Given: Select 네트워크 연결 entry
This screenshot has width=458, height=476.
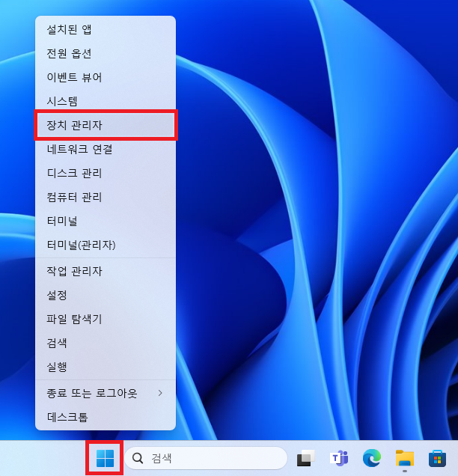Looking at the screenshot, I should pyautogui.click(x=106, y=149).
